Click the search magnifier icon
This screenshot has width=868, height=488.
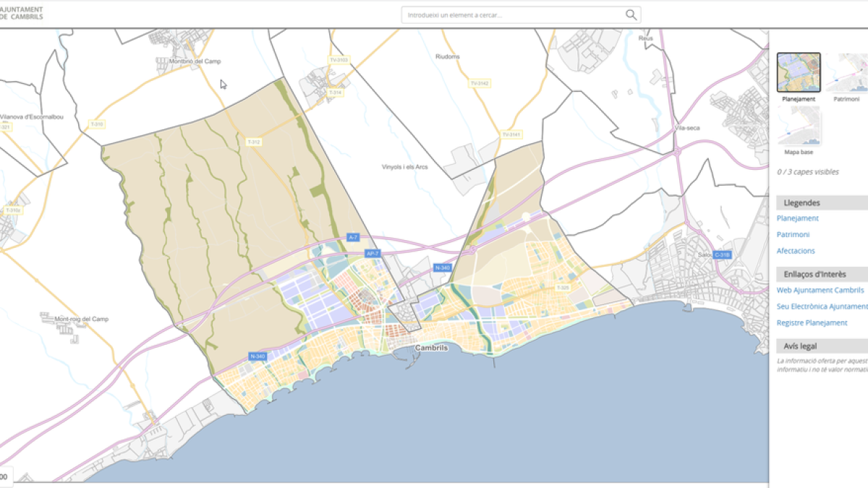pos(631,14)
